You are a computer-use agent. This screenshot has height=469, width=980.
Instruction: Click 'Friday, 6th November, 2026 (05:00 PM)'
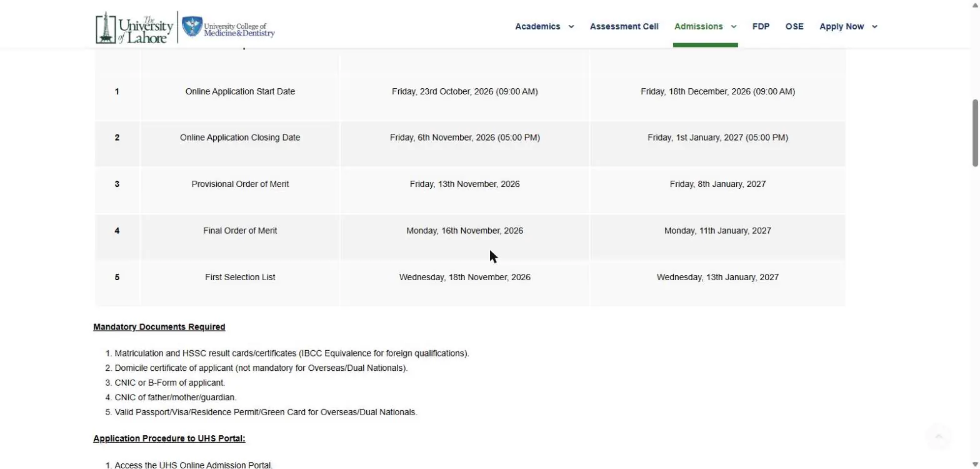pyautogui.click(x=465, y=138)
